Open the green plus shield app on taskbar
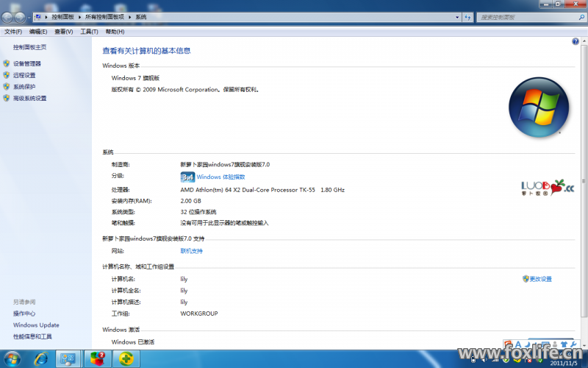 click(126, 359)
